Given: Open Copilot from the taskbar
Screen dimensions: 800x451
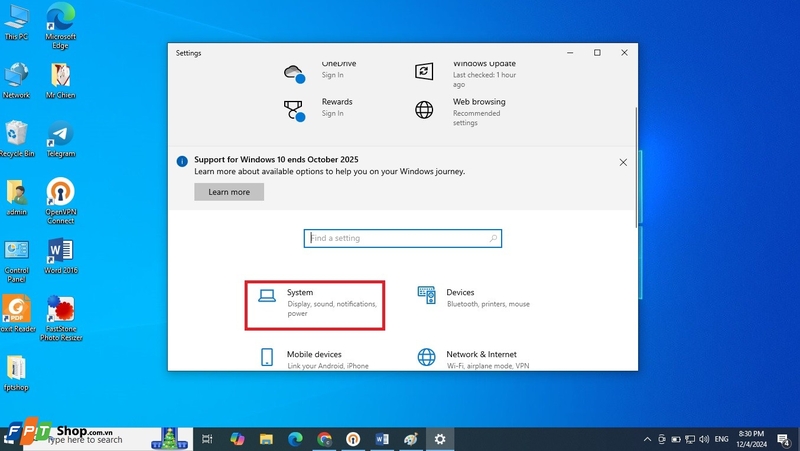Looking at the screenshot, I should click(237, 439).
